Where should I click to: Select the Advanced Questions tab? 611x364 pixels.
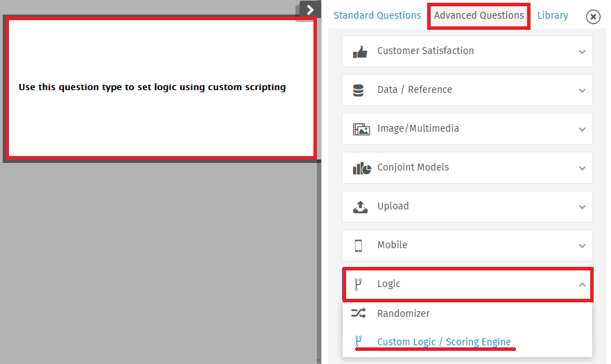pos(479,15)
